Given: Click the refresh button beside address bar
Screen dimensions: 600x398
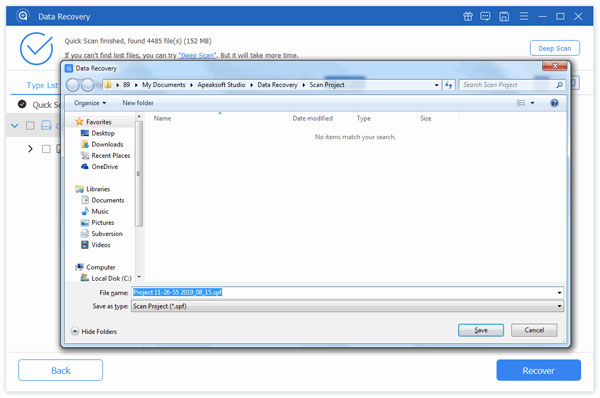Looking at the screenshot, I should (x=448, y=85).
